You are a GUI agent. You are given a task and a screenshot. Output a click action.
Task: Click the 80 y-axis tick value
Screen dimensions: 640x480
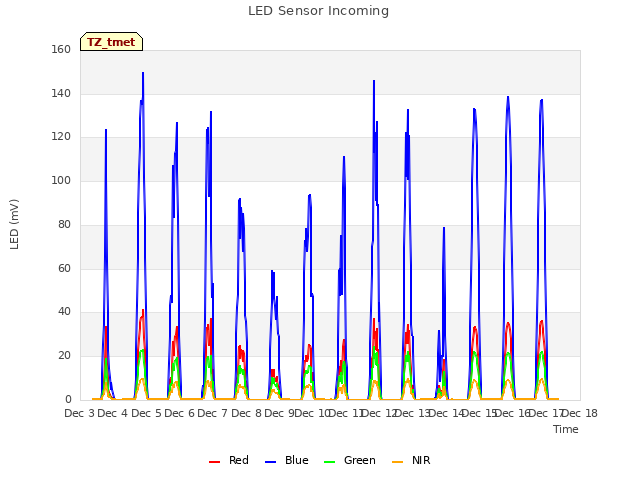[64, 224]
